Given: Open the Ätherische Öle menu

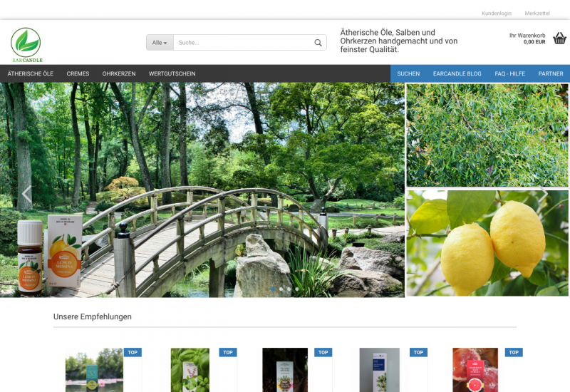Looking at the screenshot, I should pyautogui.click(x=31, y=73).
